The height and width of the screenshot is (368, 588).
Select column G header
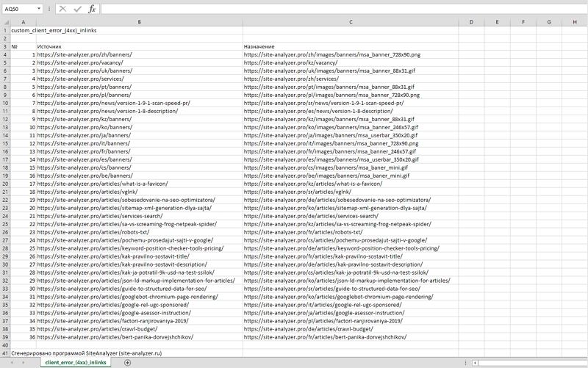(548, 22)
